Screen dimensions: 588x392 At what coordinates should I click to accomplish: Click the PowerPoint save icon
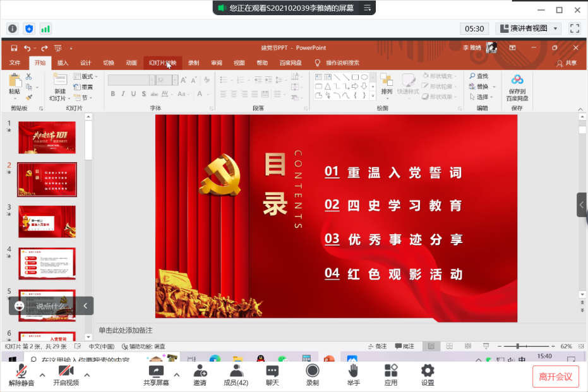[x=14, y=48]
